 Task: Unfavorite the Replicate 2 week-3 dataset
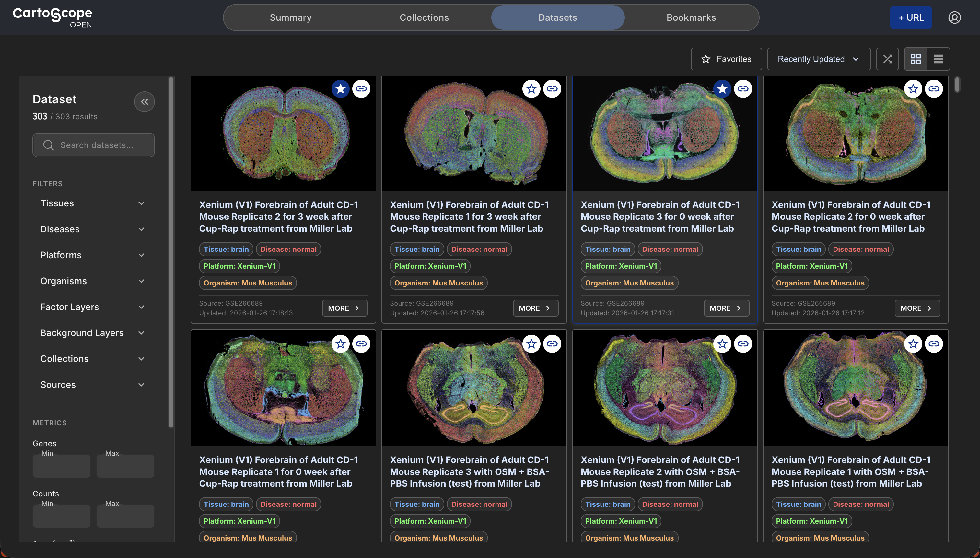coord(340,88)
